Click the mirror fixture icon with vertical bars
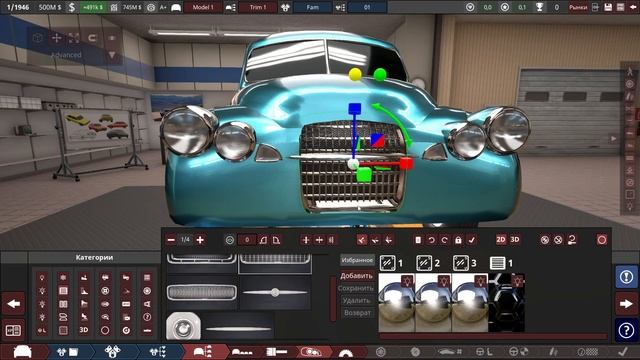This screenshot has width=640, height=360. (332, 240)
